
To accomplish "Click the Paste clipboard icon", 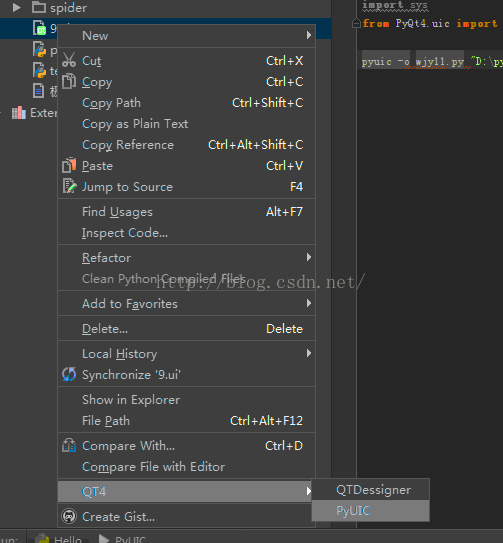I will [69, 165].
